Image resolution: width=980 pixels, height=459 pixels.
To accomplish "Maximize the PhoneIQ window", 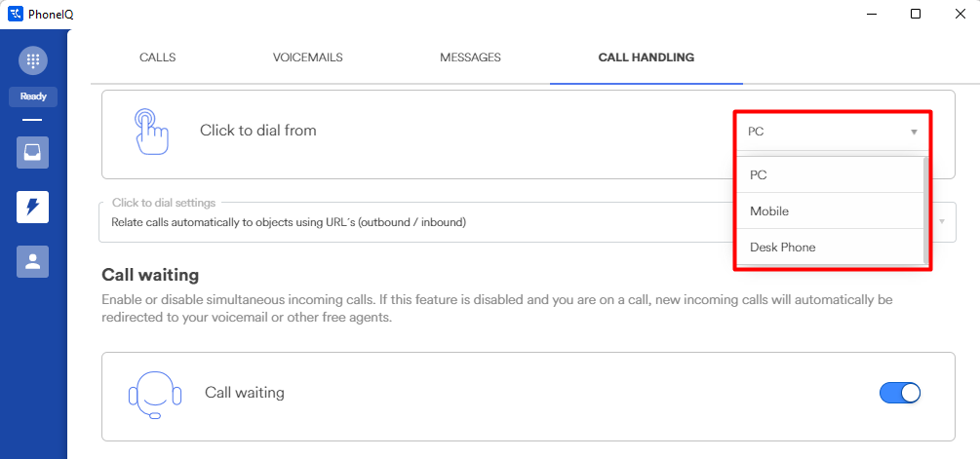I will [x=916, y=14].
